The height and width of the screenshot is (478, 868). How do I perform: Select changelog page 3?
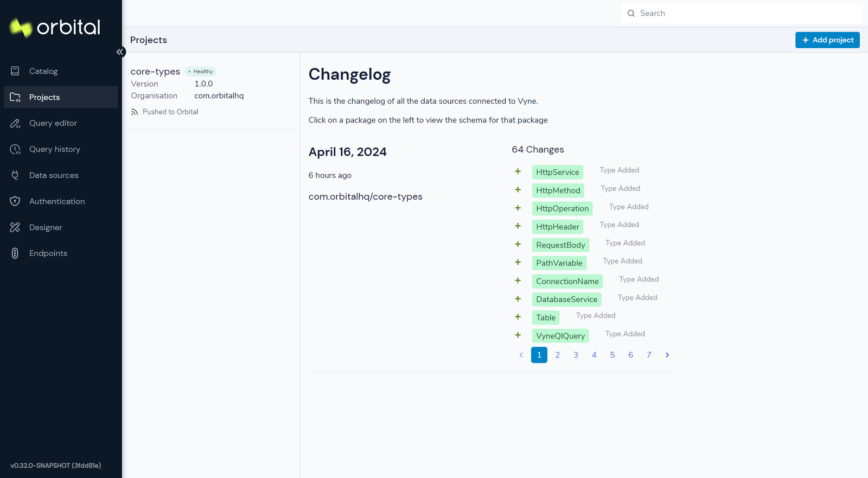pos(576,355)
